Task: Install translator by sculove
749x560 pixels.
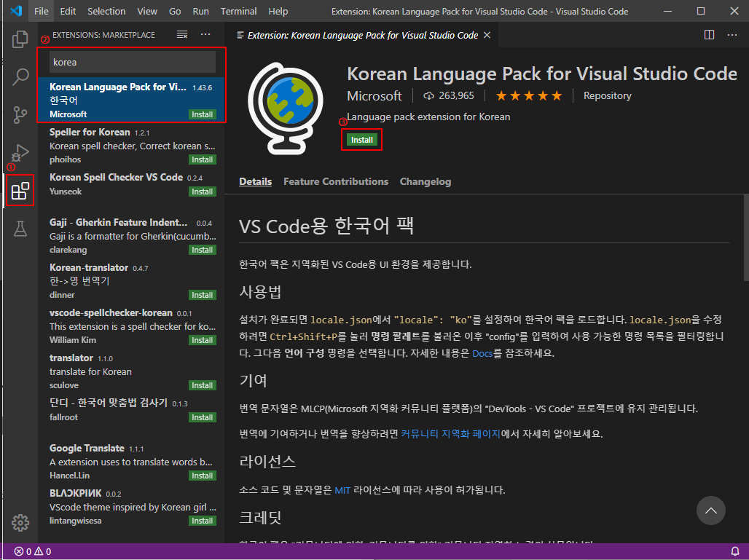Action: [x=202, y=385]
